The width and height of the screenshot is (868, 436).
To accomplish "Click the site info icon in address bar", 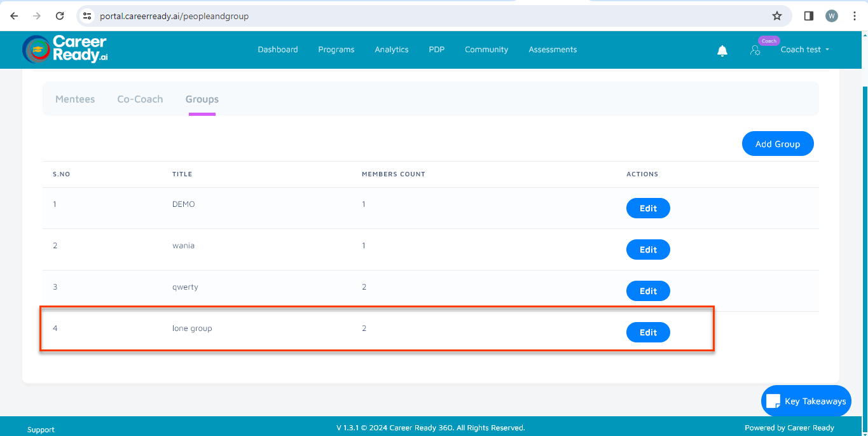I will click(x=88, y=16).
